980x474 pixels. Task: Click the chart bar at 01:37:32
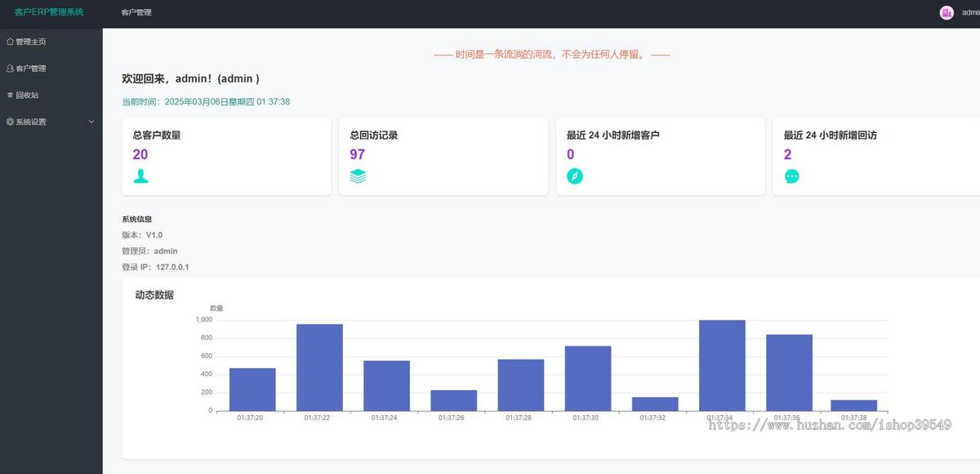(655, 404)
